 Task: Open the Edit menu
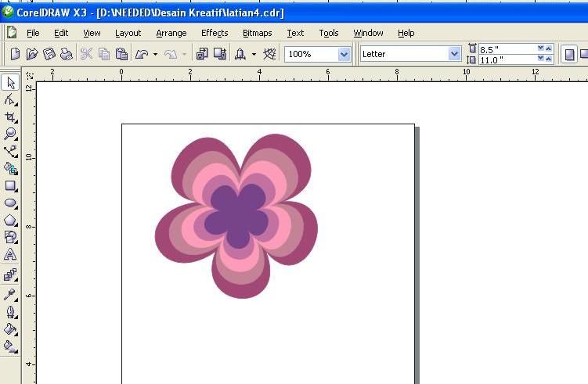[x=61, y=33]
